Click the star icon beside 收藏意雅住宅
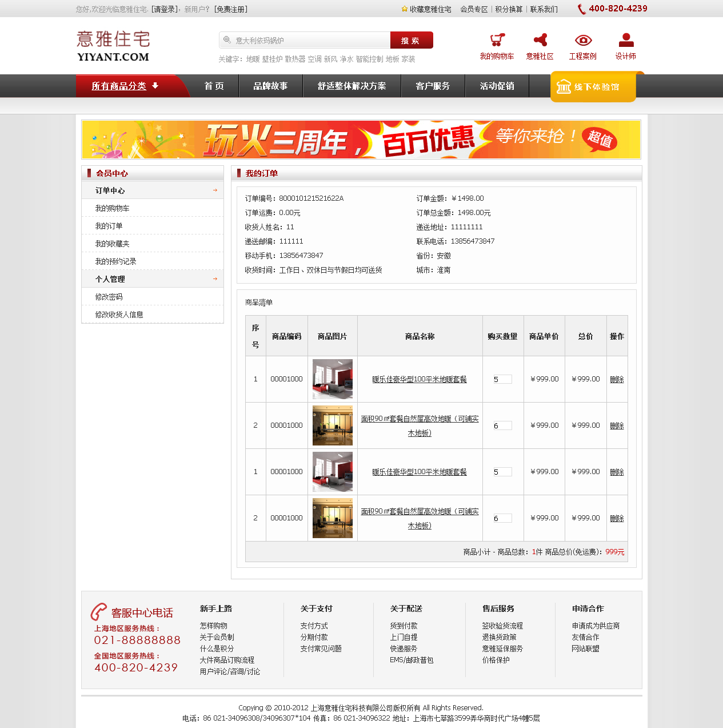Image resolution: width=723 pixels, height=728 pixels. tap(405, 9)
